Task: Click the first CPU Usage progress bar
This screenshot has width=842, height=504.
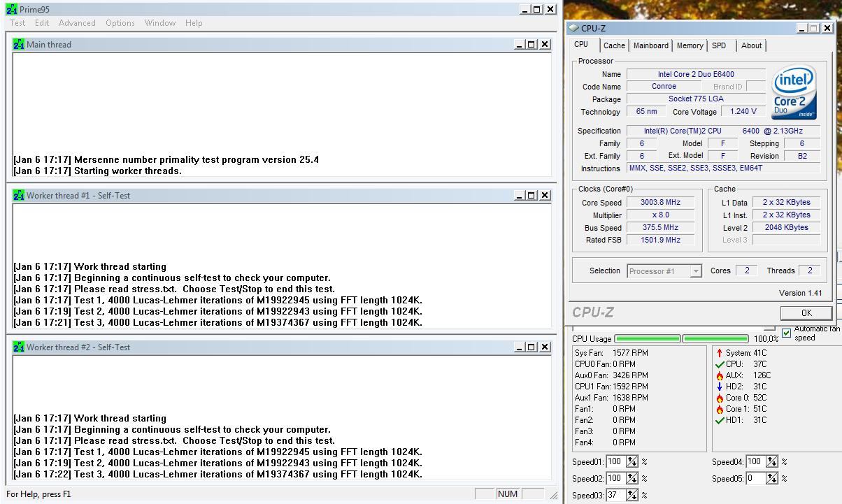Action: click(647, 339)
